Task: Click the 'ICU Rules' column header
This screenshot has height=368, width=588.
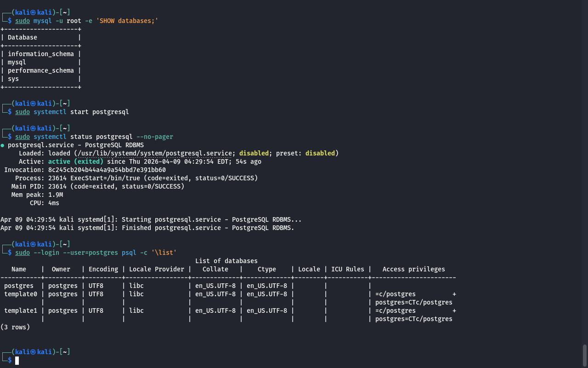Action: (347, 269)
